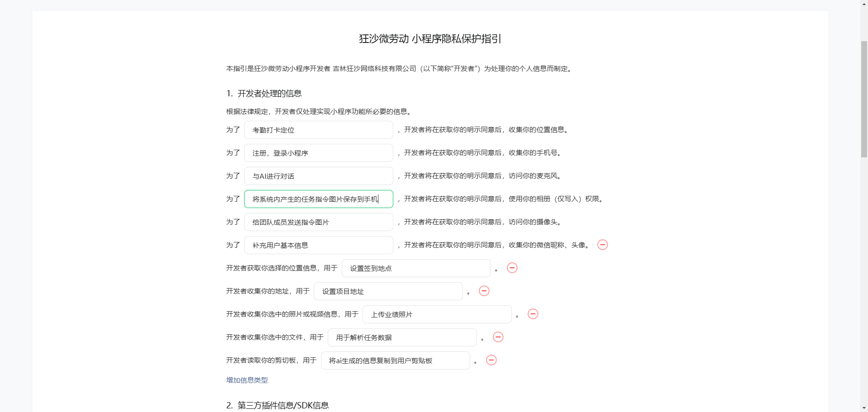868x412 pixels.
Task: Click the label 开发者收集你选中的照片或视频信息，用于
Action: pos(292,314)
